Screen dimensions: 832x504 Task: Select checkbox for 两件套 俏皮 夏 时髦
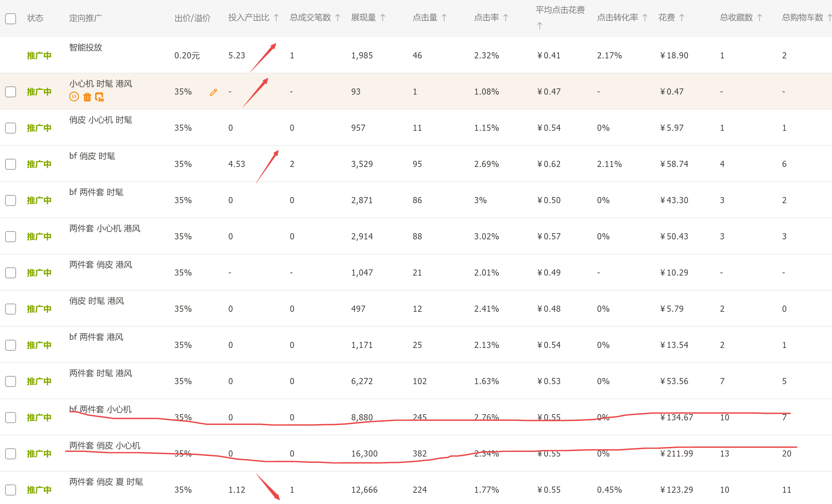(11, 490)
